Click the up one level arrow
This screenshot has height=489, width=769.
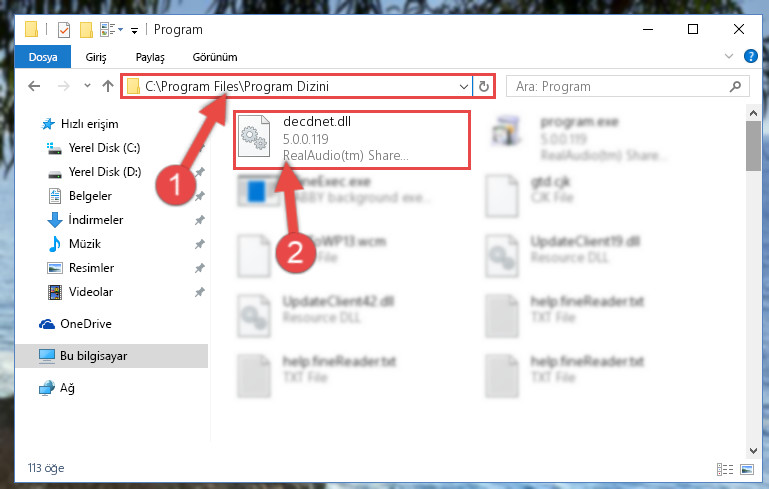(108, 86)
